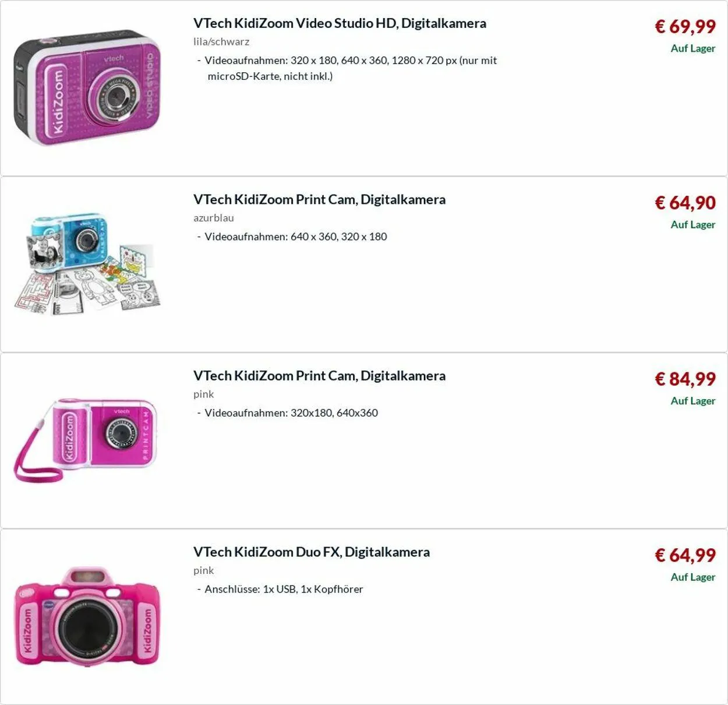This screenshot has height=705, width=728.
Task: Open the pink Print Cam product image
Action: (86, 440)
